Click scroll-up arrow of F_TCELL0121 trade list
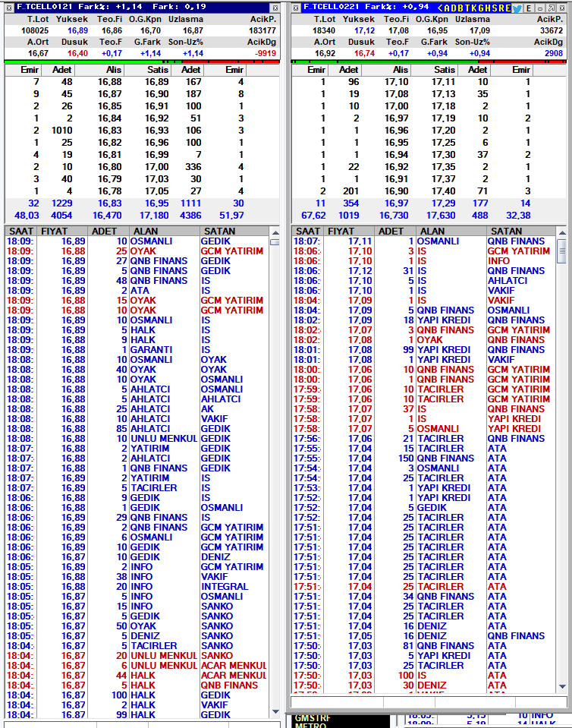 pos(275,232)
